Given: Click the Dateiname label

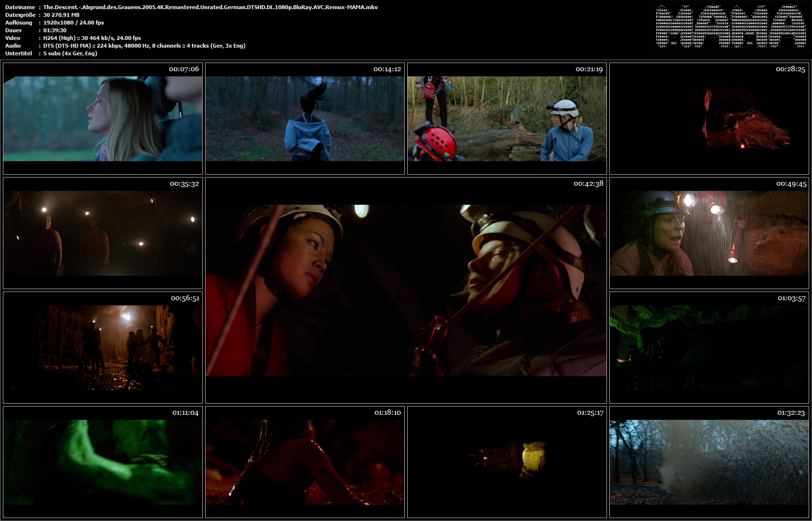Looking at the screenshot, I should [x=20, y=7].
